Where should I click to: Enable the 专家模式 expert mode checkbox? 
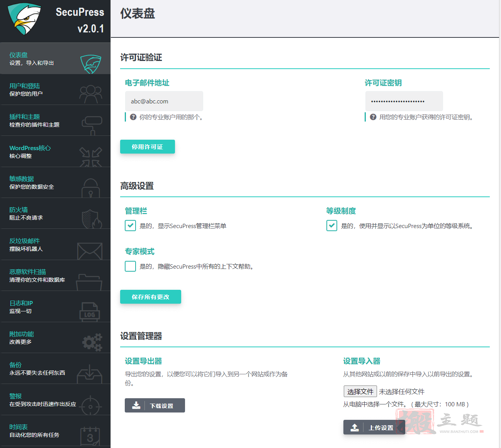click(130, 266)
